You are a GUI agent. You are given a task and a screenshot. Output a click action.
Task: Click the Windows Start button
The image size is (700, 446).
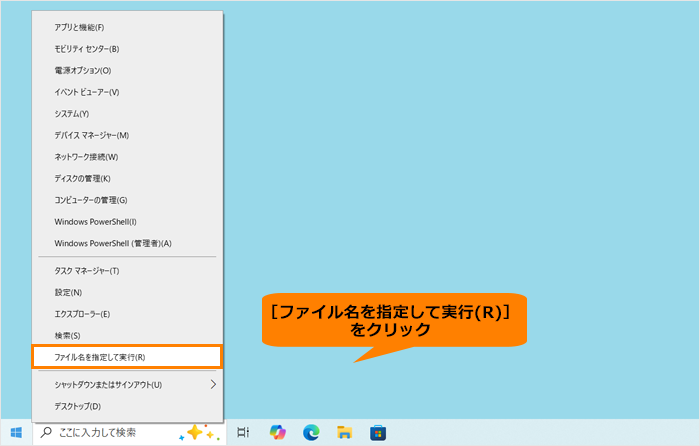tap(17, 433)
